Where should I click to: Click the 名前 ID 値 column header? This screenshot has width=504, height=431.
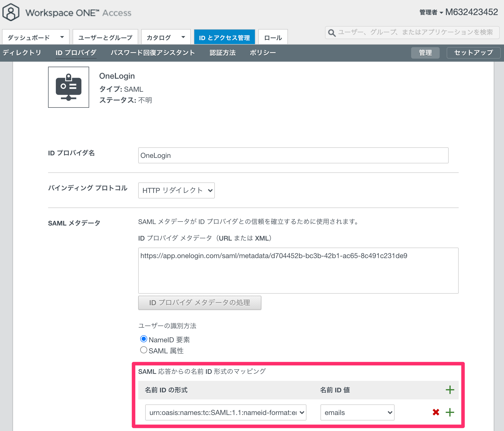tap(335, 390)
